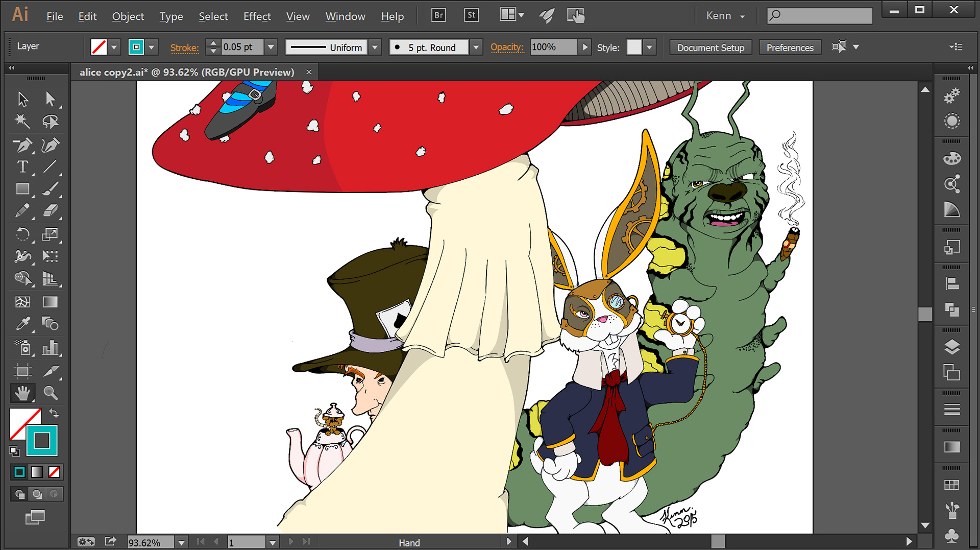The width and height of the screenshot is (980, 550).
Task: Change the screen mode
Action: [x=35, y=517]
